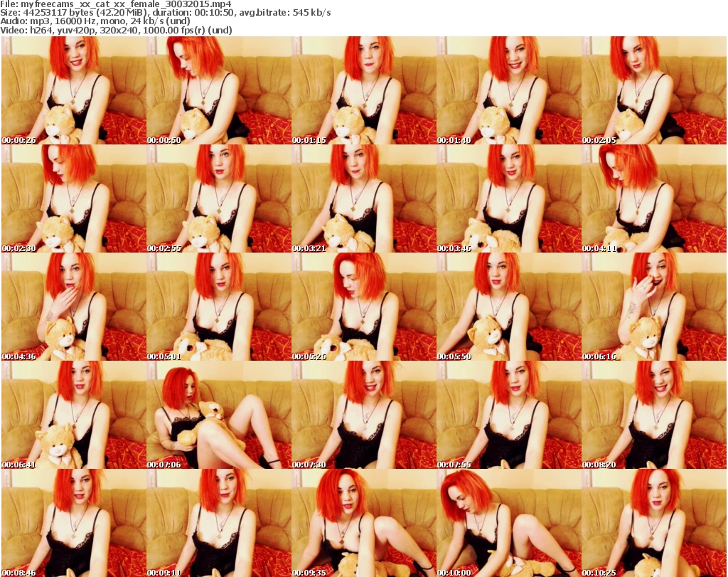Open the thumbnail marked 00:10:00
The image size is (728, 577).
point(509,523)
